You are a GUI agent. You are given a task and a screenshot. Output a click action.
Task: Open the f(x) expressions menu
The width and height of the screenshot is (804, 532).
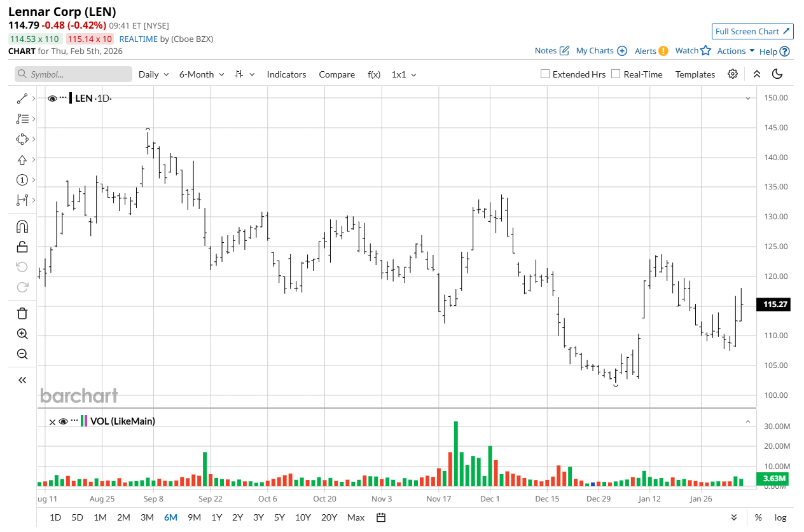click(374, 74)
